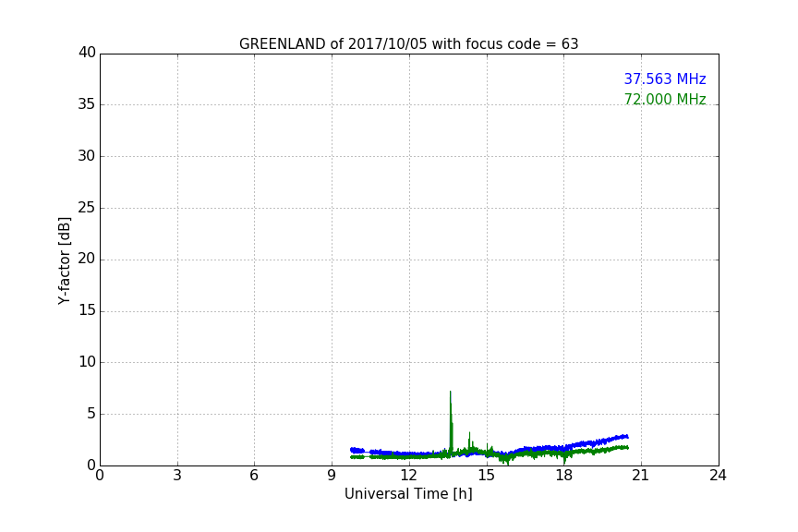Click the y-axis tick label '20'
This screenshot has height=532, width=798.
coord(87,260)
